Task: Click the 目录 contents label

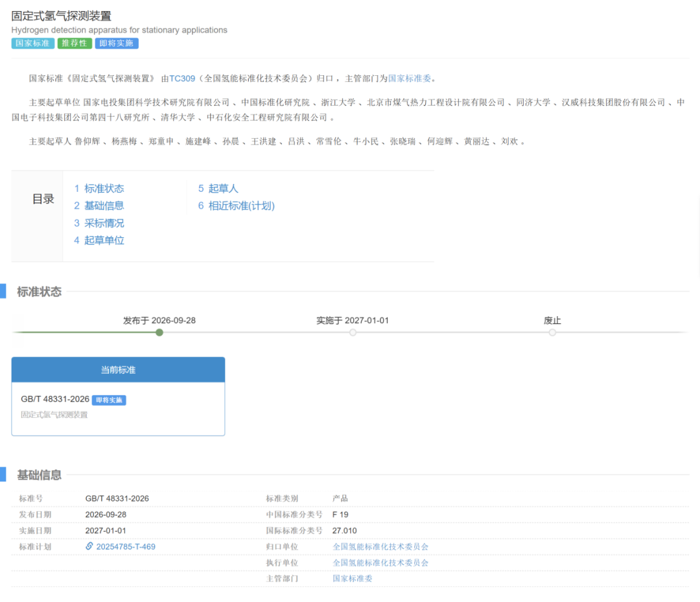Action: [43, 199]
